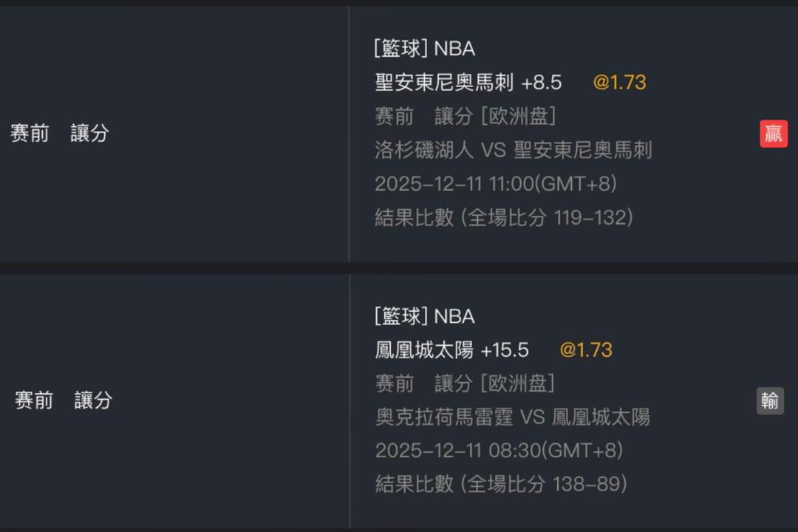Image resolution: width=798 pixels, height=532 pixels.
Task: Select the 鳳凰城太陽 +15.5 pick
Action: tap(451, 350)
